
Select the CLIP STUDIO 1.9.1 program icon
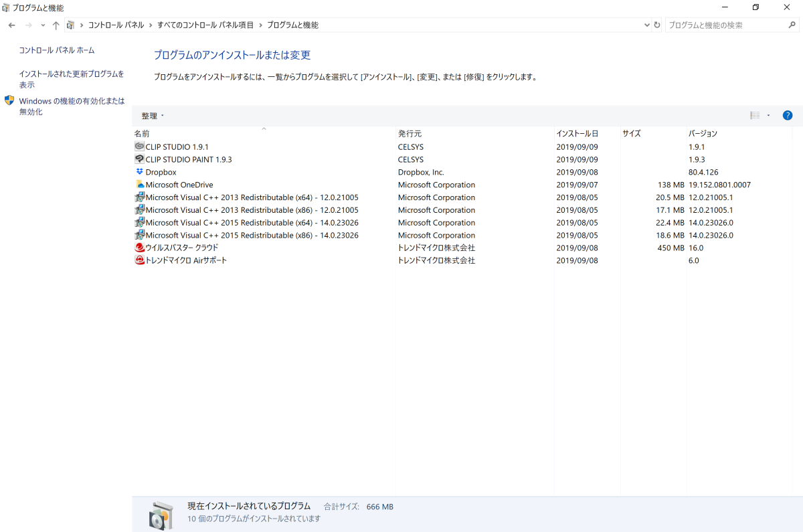tap(139, 147)
